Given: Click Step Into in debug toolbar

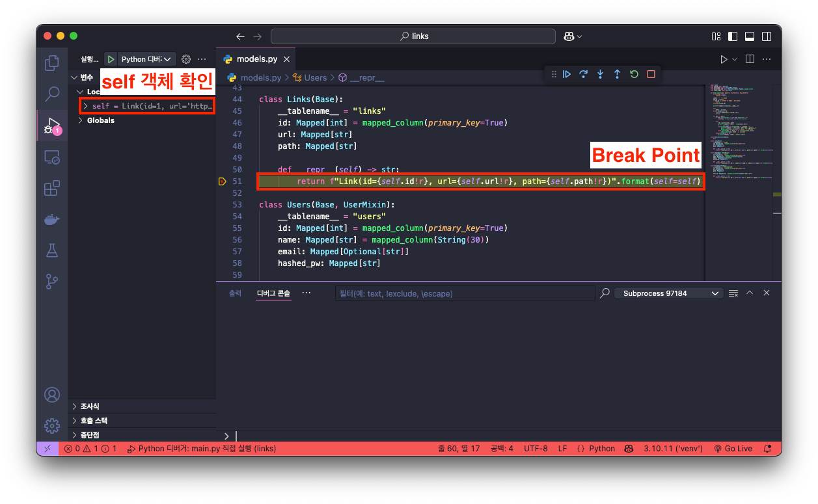Looking at the screenshot, I should [601, 74].
